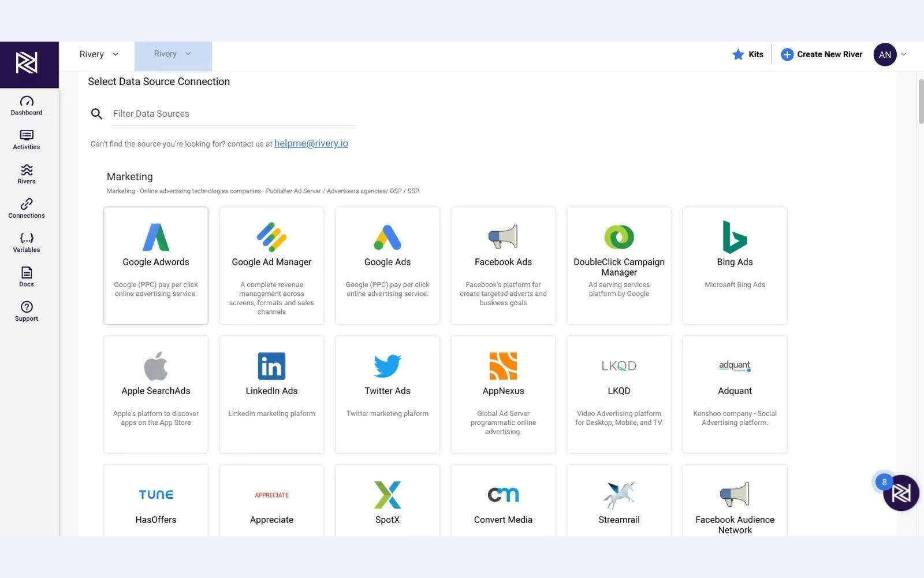This screenshot has height=578, width=924.
Task: Select the Facebook Audience Network megaphone icon
Action: click(735, 495)
